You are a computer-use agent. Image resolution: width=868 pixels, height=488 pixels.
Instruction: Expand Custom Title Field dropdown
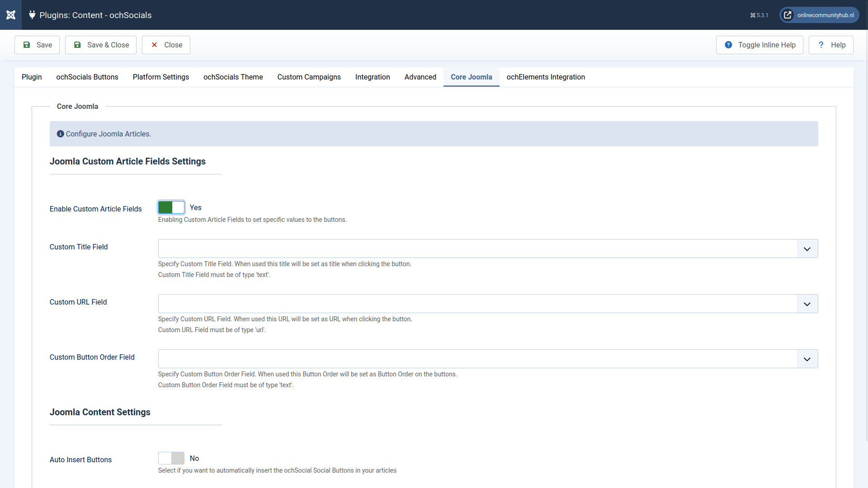(488, 249)
